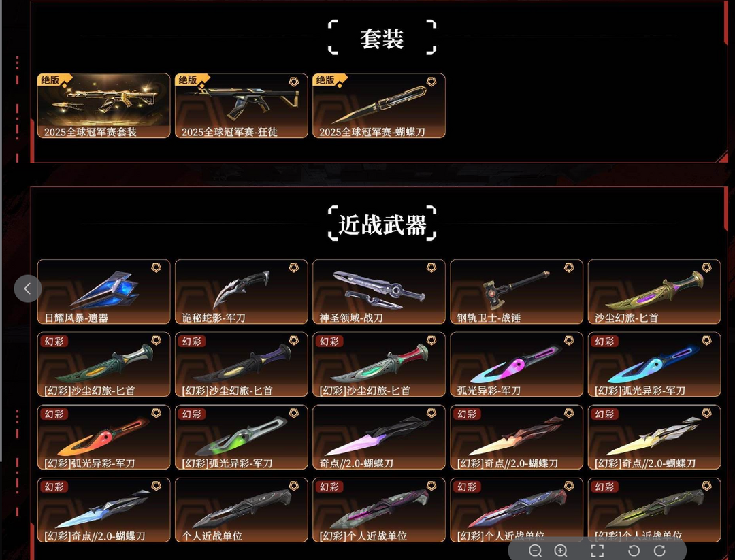Click the badge icon on 日耀风暴-遗器 card
Image resolution: width=735 pixels, height=560 pixels.
click(x=156, y=267)
